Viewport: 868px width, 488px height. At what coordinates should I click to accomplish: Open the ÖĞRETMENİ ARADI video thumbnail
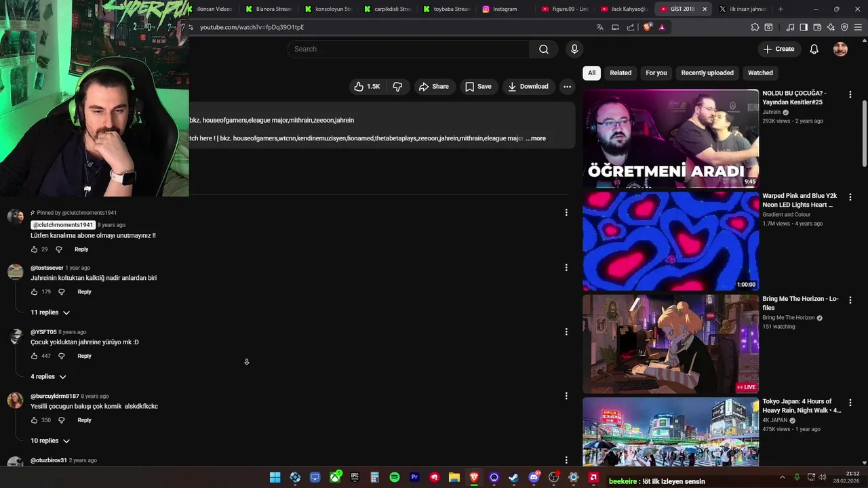pyautogui.click(x=671, y=138)
